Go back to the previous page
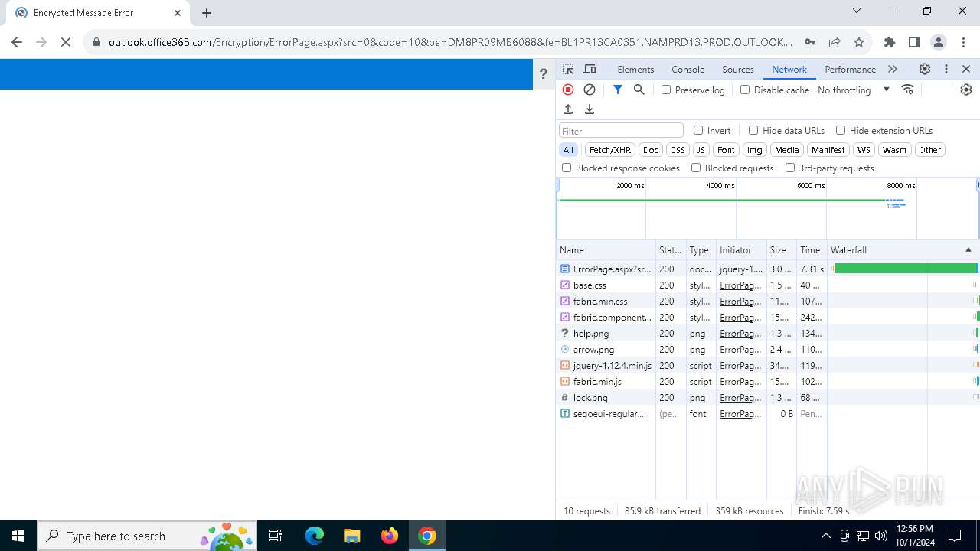980x551 pixels. [x=17, y=42]
